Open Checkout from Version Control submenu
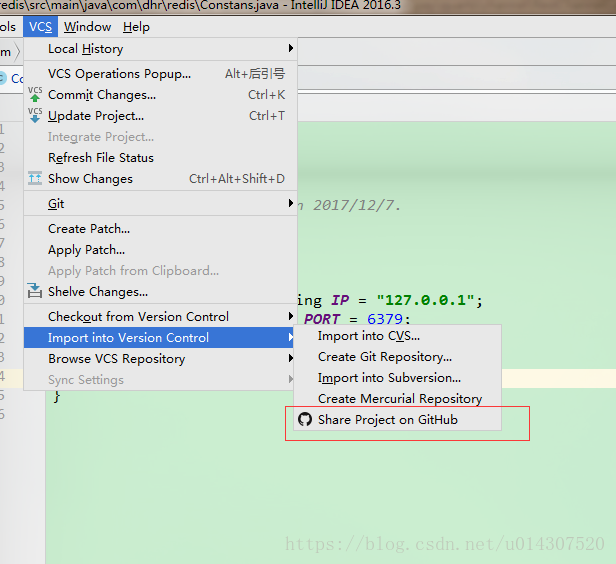The width and height of the screenshot is (616, 564). point(160,317)
